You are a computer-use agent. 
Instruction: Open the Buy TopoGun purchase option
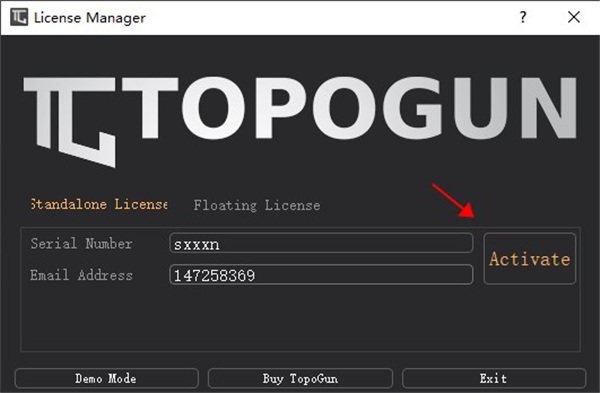coord(300,378)
